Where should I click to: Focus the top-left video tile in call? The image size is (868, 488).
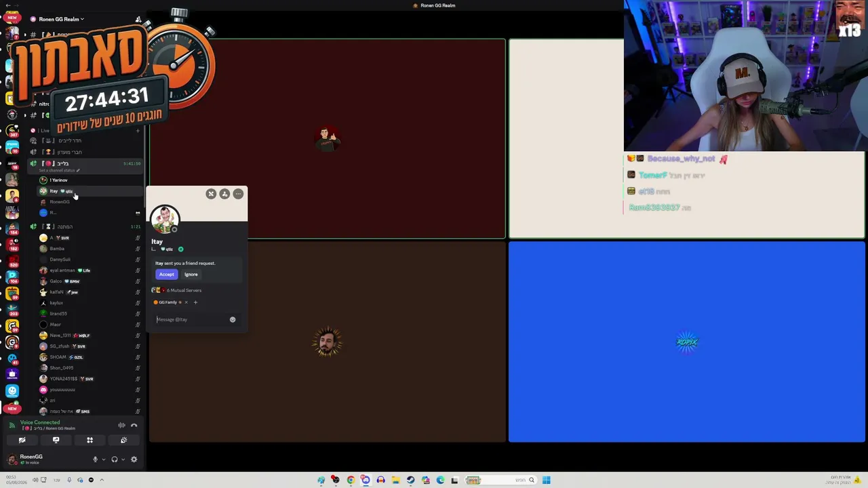328,139
